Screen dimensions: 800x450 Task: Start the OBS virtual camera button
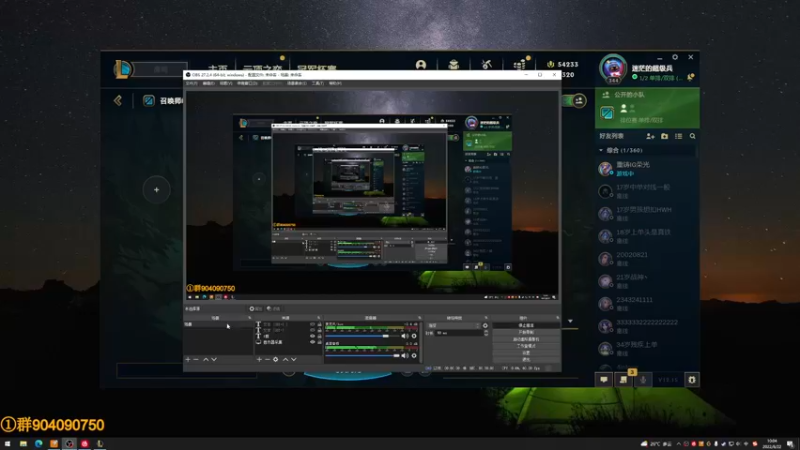coord(526,339)
